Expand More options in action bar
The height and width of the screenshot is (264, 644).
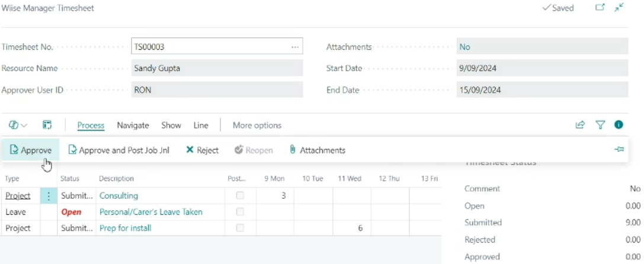[x=257, y=125]
